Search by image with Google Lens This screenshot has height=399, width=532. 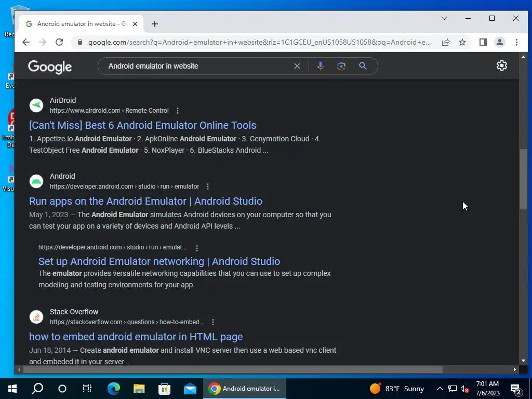pyautogui.click(x=341, y=66)
